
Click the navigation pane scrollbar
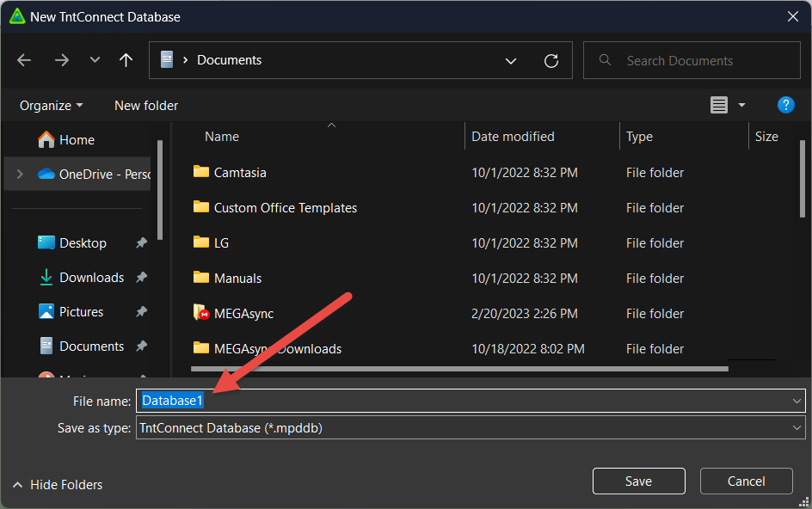(160, 189)
